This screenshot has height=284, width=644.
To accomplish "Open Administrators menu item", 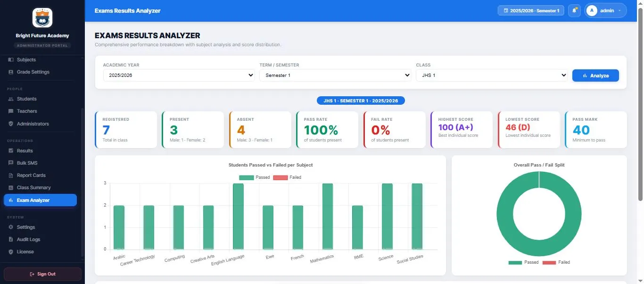I will [40, 124].
